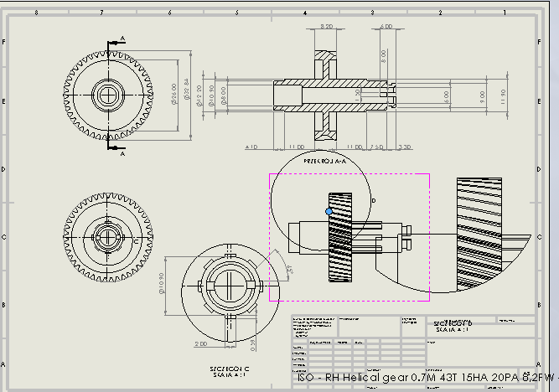Screen dimensions: 559x392
Task: Pick the 8.20 width dimension above section
Action: [x=327, y=26]
